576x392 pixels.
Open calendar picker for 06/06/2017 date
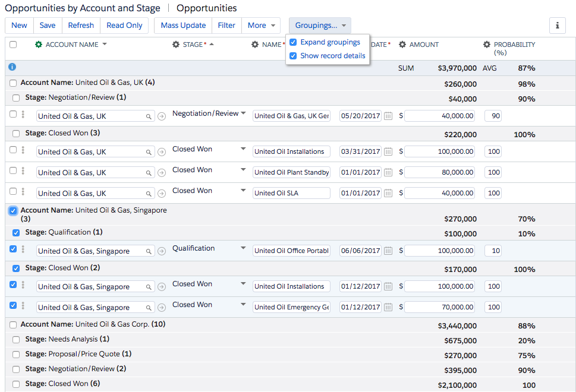pos(388,251)
